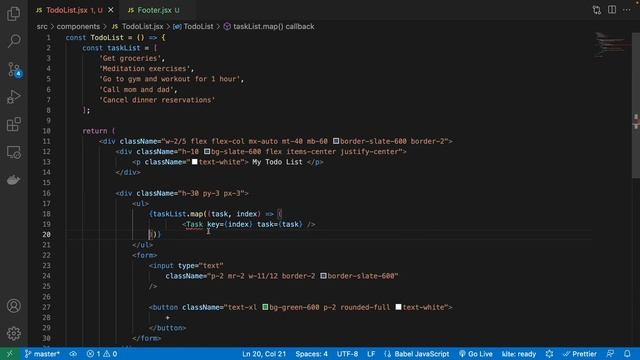Image resolution: width=640 pixels, height=360 pixels.
Task: Click the return keyword on line 10
Action: click(x=95, y=131)
